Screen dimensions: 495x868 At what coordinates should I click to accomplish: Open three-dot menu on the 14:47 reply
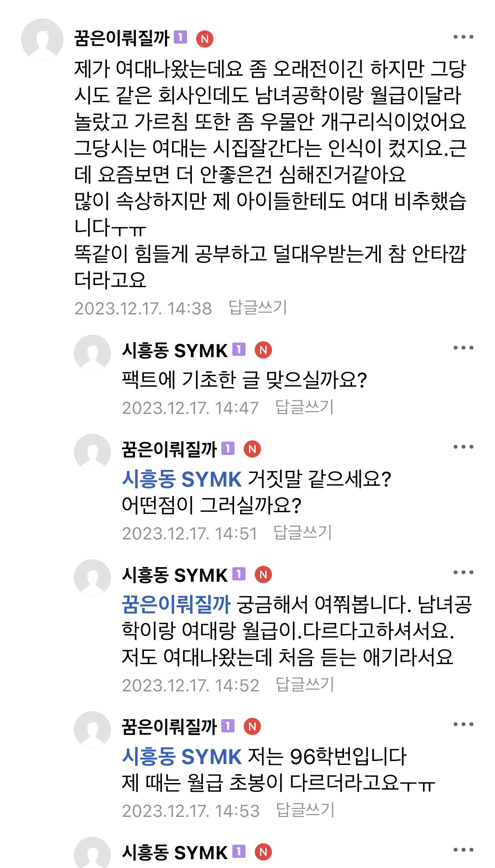(x=463, y=348)
